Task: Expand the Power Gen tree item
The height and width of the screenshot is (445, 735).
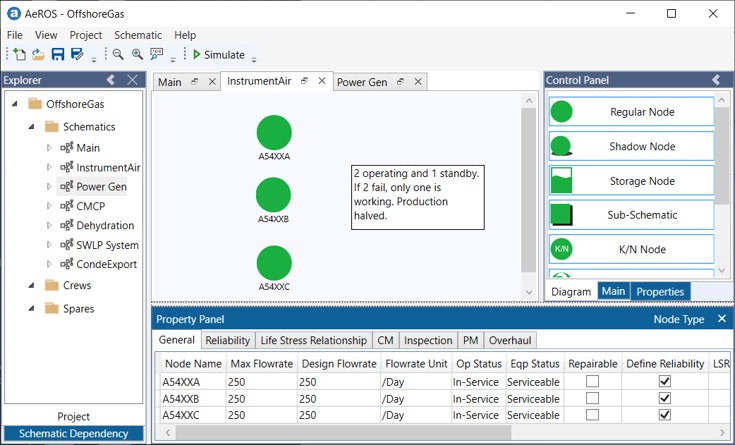Action: click(49, 186)
